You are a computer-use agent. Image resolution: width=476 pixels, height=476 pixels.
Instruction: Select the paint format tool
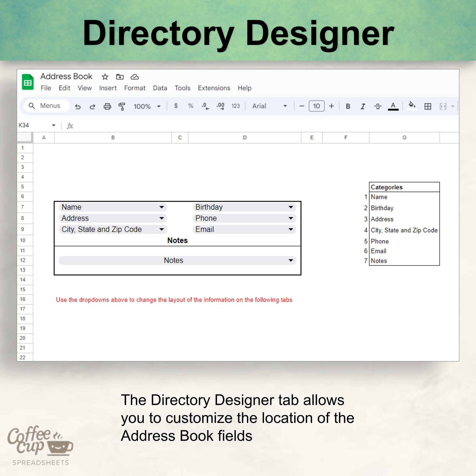122,106
